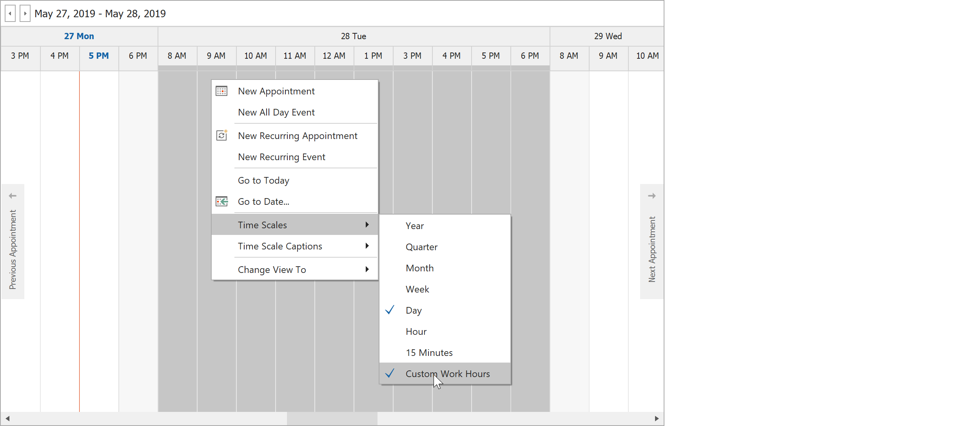Viewport: 980px width, 426px height.
Task: Select Go to Today
Action: click(x=295, y=180)
